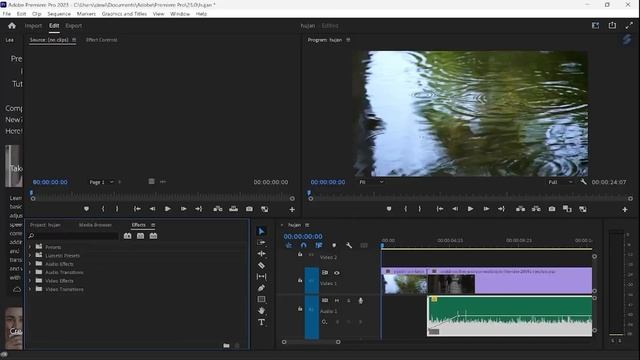Image resolution: width=640 pixels, height=360 pixels.
Task: Click Extract button in Program monitor
Action: (536, 209)
